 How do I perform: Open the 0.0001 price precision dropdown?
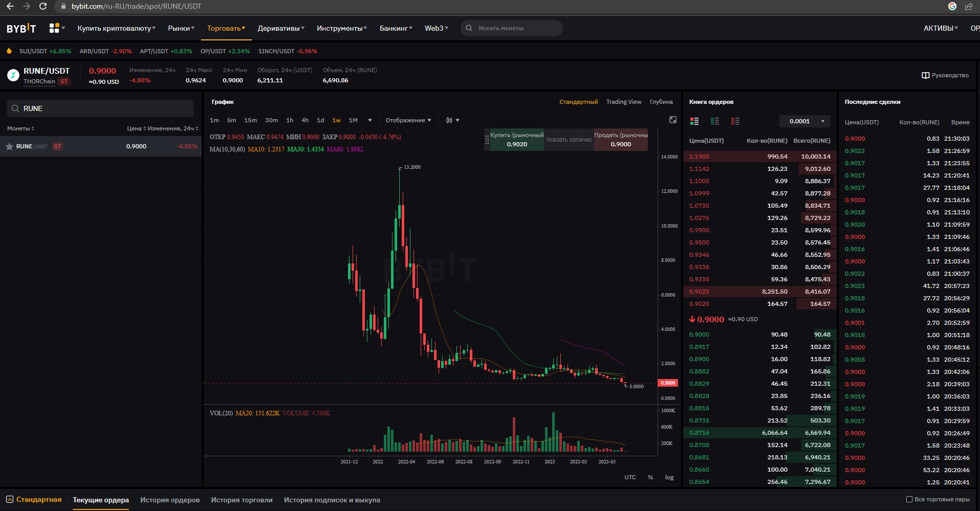804,121
